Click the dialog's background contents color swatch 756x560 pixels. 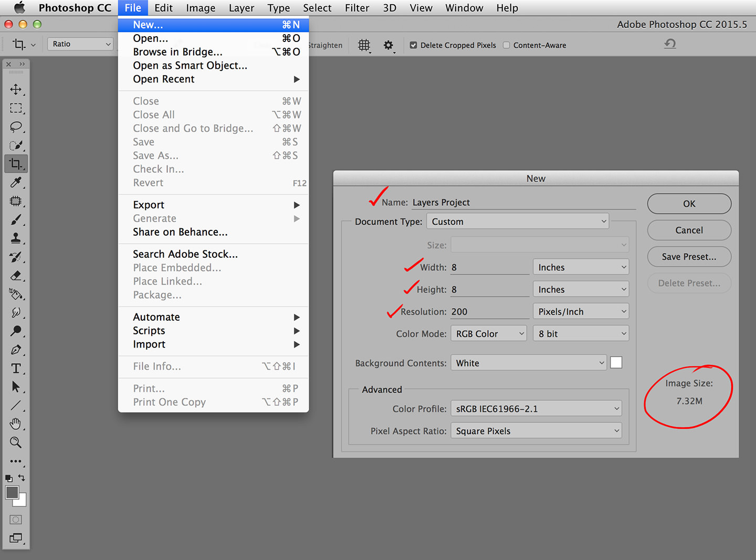(616, 363)
